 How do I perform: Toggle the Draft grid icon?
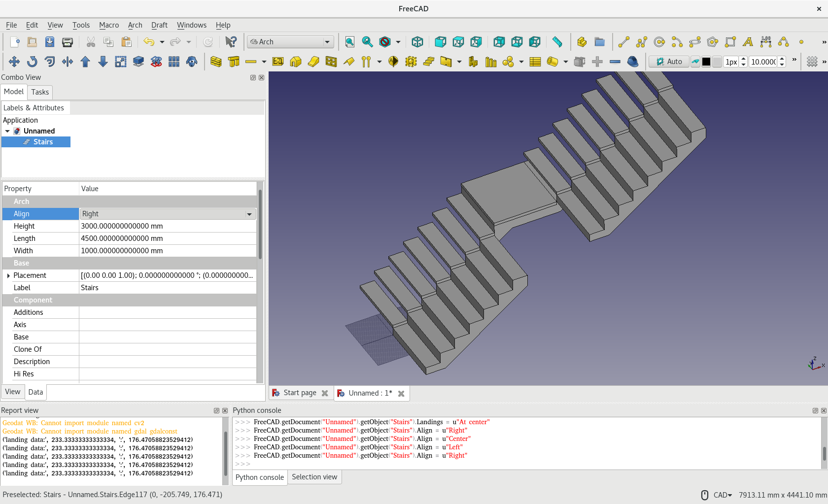(812, 62)
